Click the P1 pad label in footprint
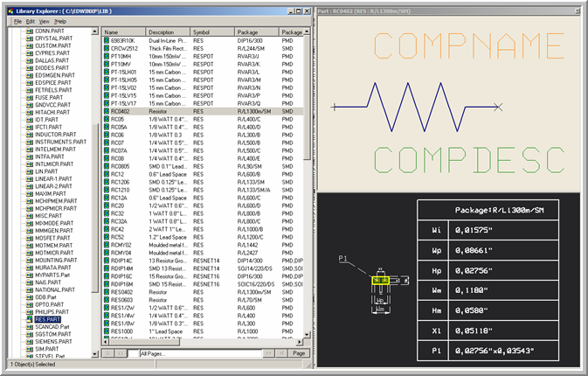588x376 pixels. point(342,258)
